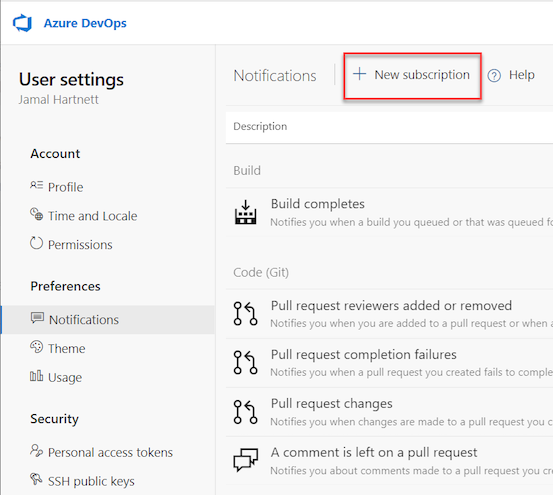The height and width of the screenshot is (495, 553).
Task: Click the Help question mark icon
Action: click(x=494, y=75)
